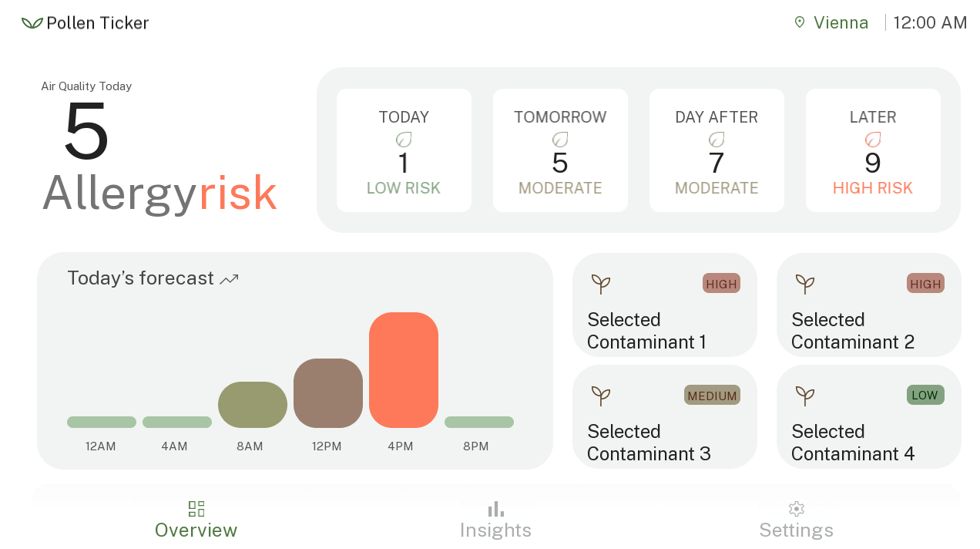
Task: Click the Pollen Ticker leaf logo
Action: click(32, 23)
